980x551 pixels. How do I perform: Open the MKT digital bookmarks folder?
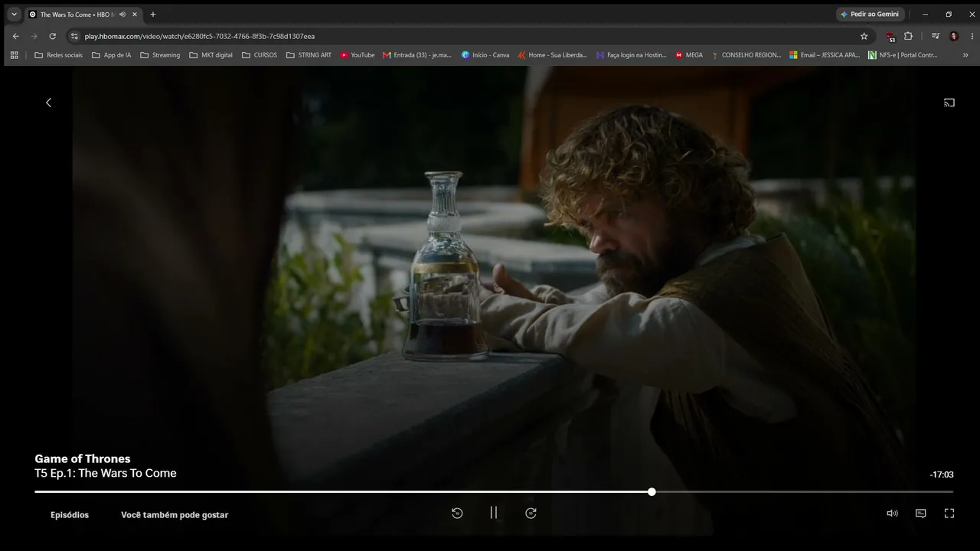(x=211, y=55)
